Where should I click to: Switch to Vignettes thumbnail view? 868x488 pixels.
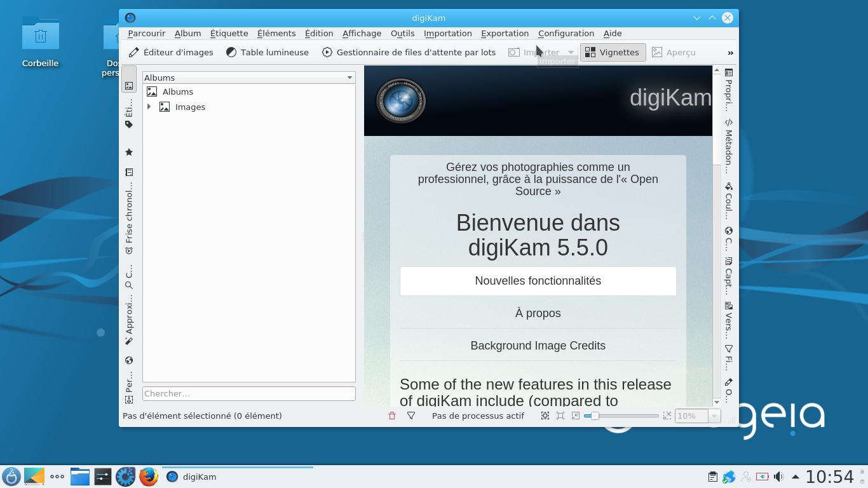[x=613, y=52]
